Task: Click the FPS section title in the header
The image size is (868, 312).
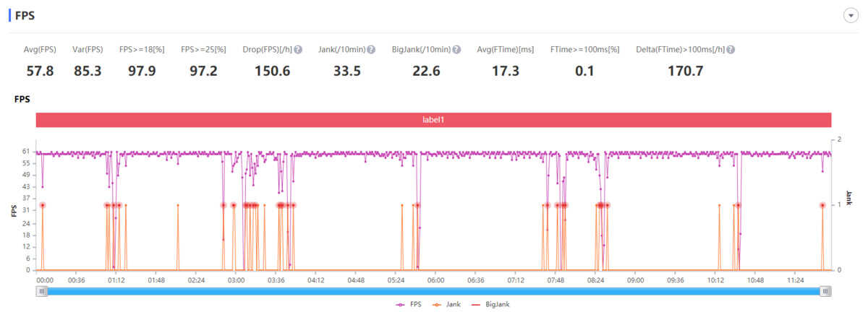Action: click(25, 15)
